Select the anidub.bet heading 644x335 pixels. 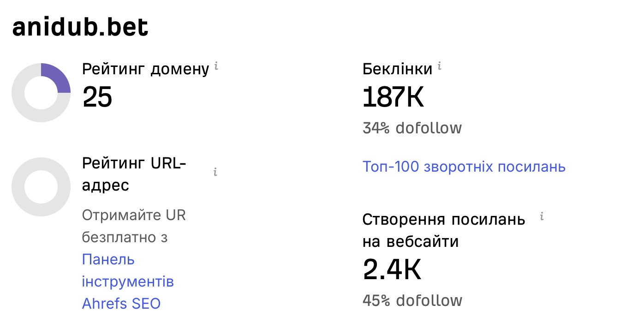click(x=80, y=28)
